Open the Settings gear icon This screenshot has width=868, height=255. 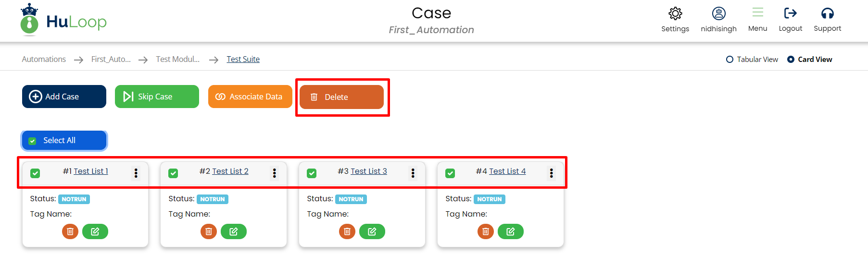(675, 13)
